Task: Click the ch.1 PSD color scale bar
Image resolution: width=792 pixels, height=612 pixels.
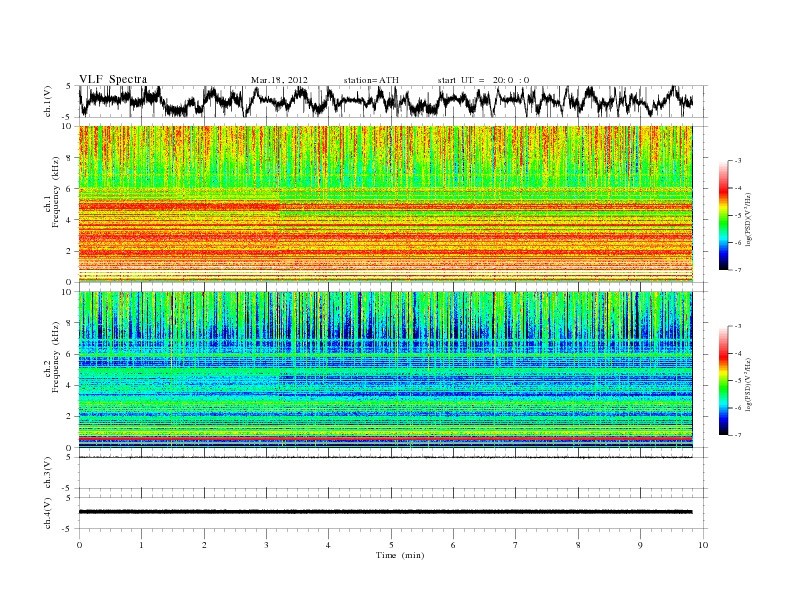Action: coord(724,215)
